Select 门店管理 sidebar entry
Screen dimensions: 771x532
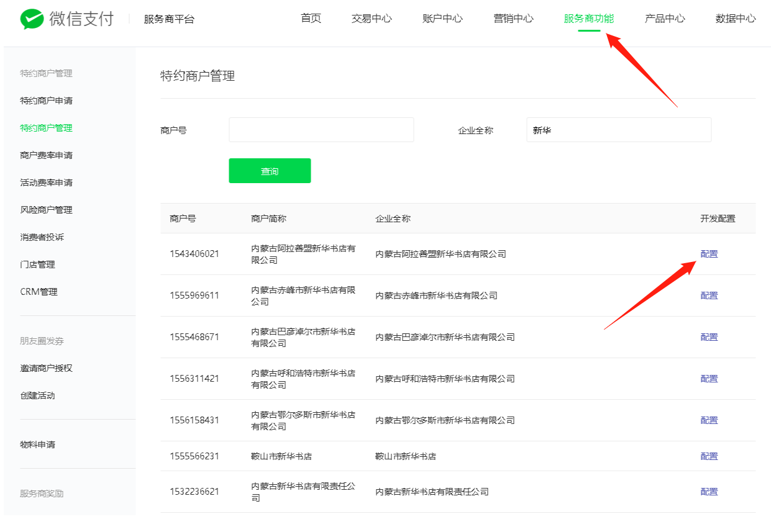(x=37, y=264)
